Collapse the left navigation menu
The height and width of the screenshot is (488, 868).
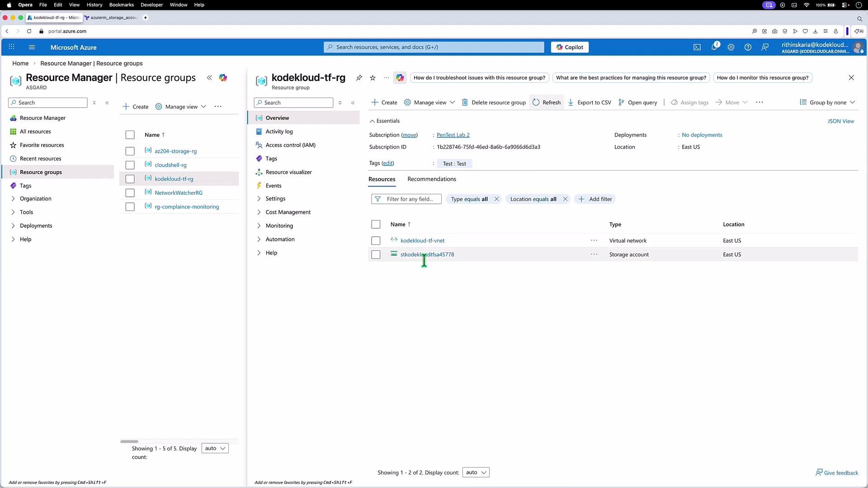107,103
